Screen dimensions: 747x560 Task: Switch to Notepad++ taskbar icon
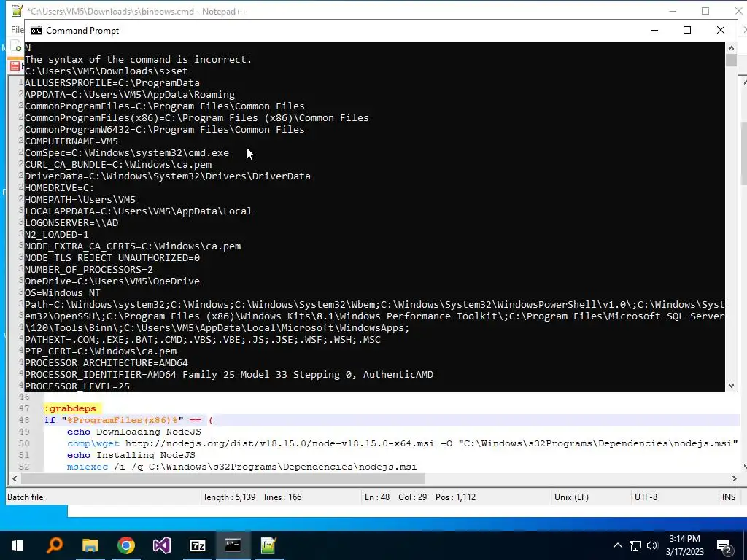point(268,545)
